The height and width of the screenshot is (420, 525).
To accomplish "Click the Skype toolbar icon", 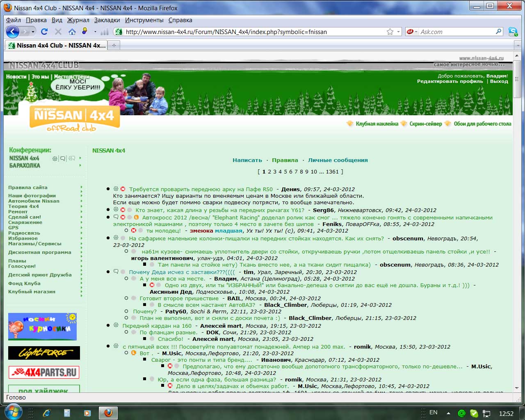I will [x=513, y=32].
